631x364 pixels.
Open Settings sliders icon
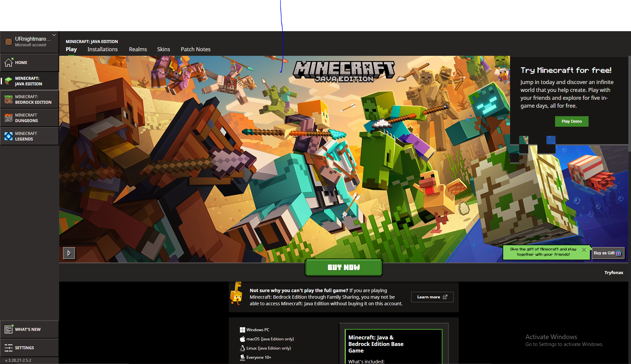9,348
